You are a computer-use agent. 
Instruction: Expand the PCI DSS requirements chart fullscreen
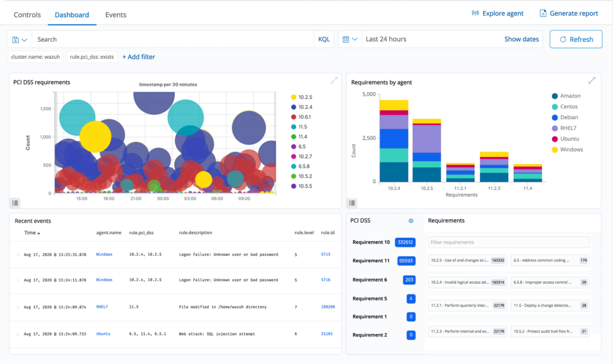334,81
